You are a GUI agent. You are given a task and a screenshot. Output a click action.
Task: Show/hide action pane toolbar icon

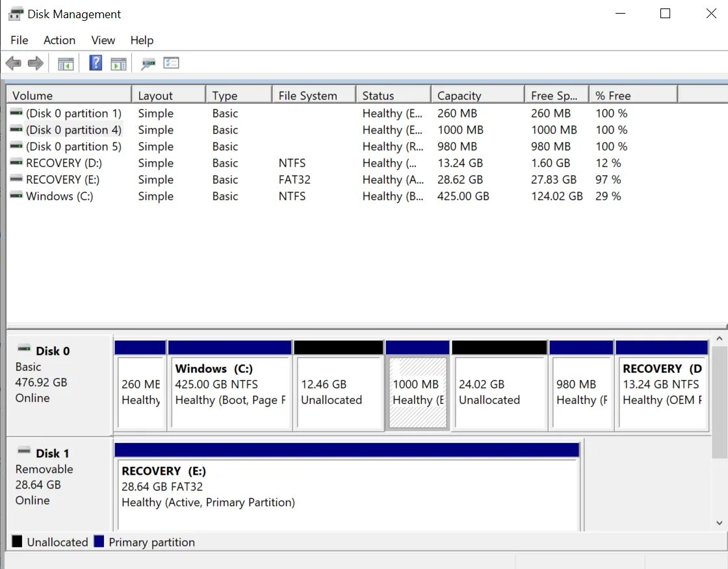tap(118, 64)
